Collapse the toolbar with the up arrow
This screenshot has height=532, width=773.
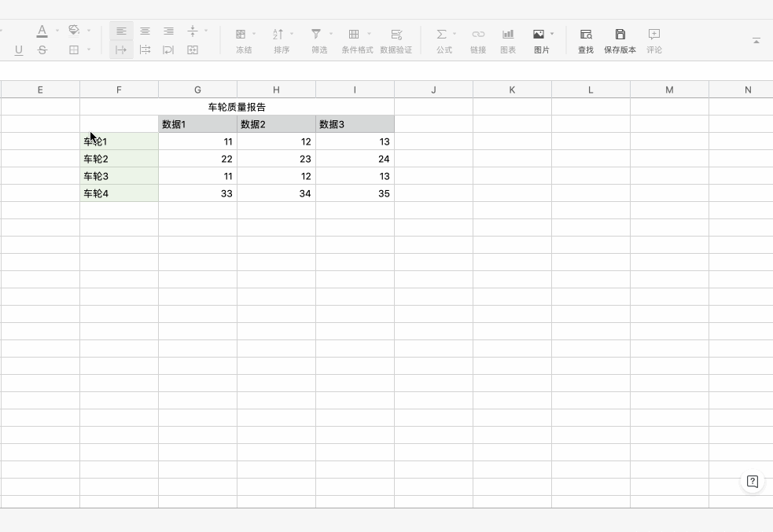(x=756, y=41)
